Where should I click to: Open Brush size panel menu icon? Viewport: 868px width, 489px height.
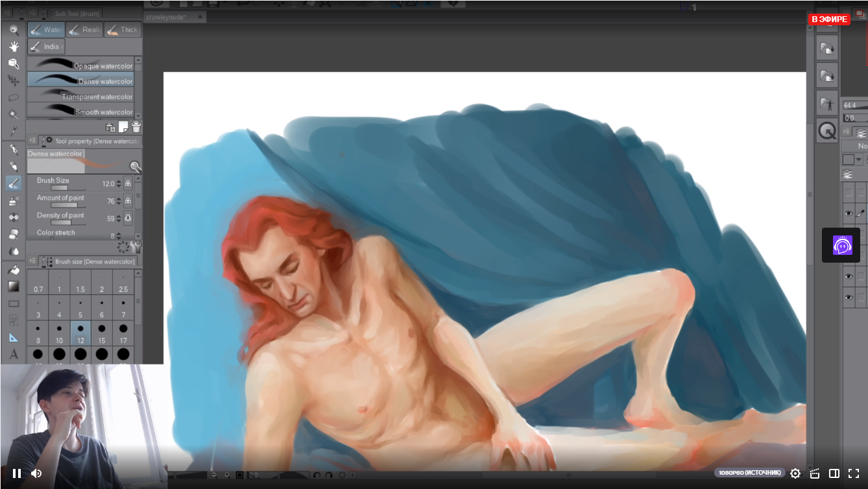[x=33, y=261]
